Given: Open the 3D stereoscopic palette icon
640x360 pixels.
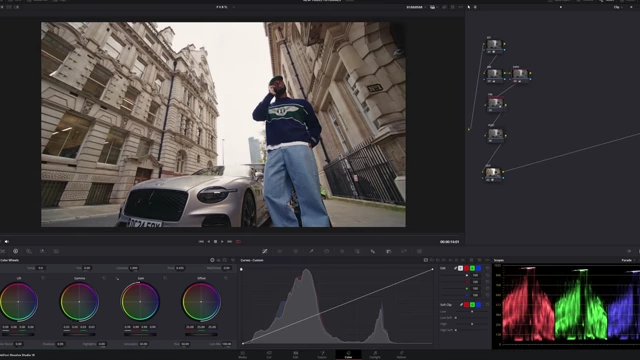Looking at the screenshot, I should click(419, 251).
